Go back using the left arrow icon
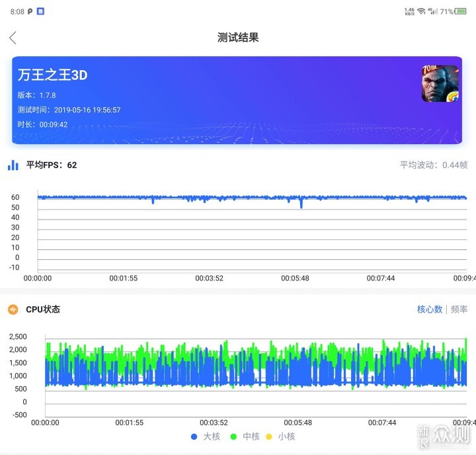This screenshot has height=455, width=476. 13,38
